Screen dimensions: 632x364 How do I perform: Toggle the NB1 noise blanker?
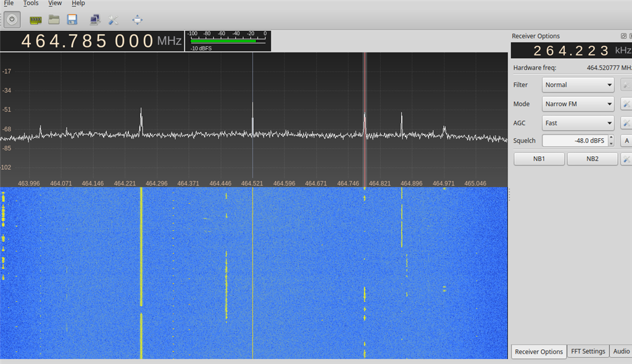click(539, 159)
